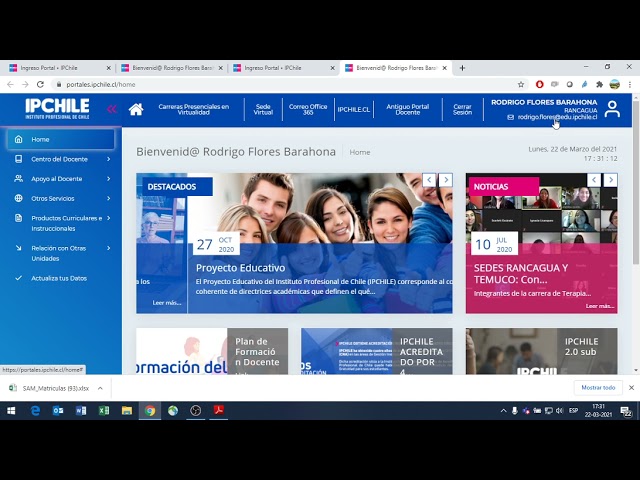Show hidden system tray icons
The image size is (640, 480).
[x=503, y=411]
